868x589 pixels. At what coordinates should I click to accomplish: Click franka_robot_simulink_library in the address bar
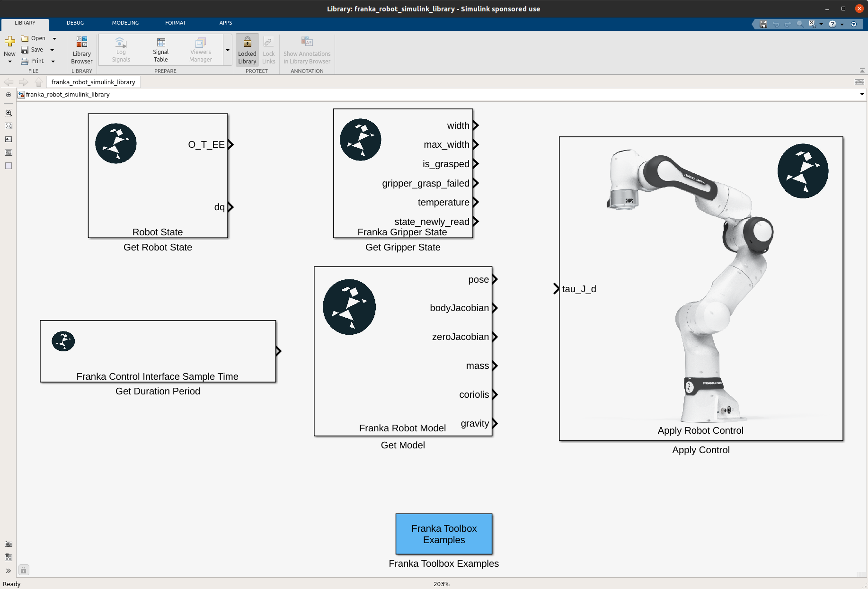coord(68,95)
